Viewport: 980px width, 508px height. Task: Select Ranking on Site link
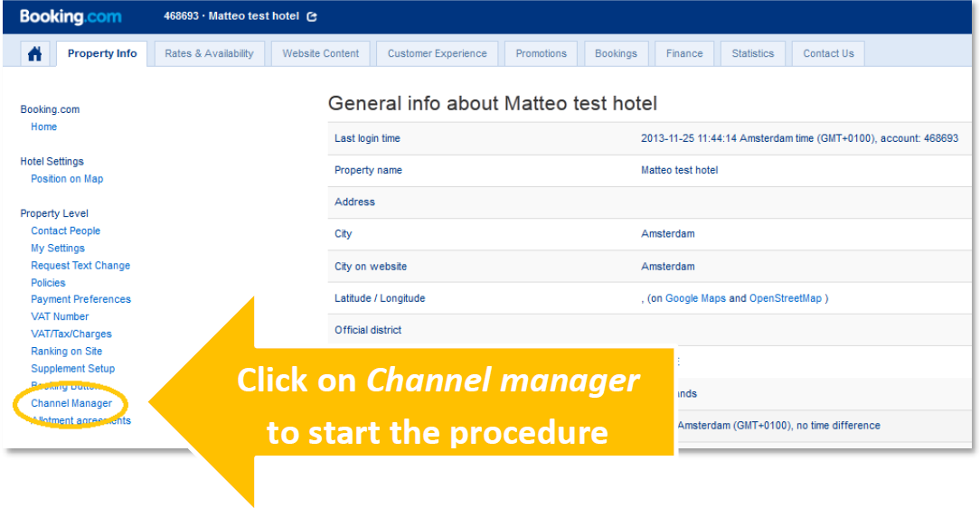[x=66, y=351]
